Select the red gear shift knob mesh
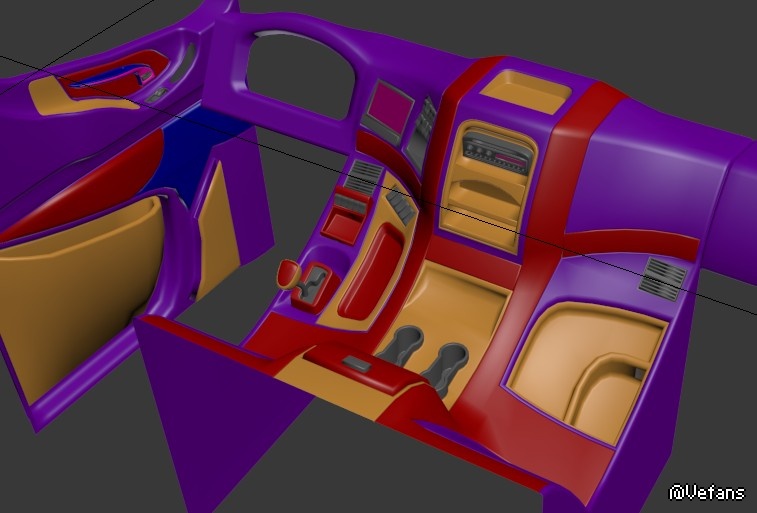757x513 pixels. (x=289, y=274)
